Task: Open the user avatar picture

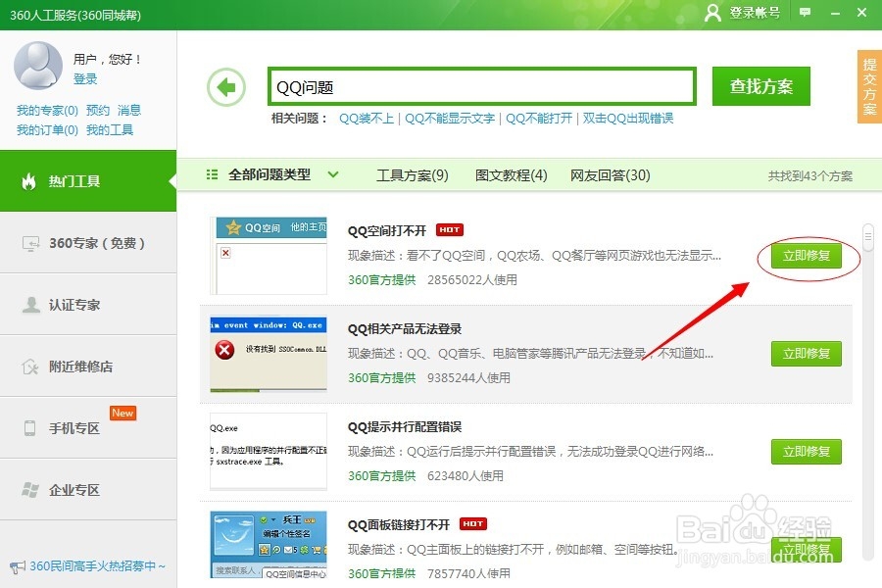Action: (x=37, y=66)
